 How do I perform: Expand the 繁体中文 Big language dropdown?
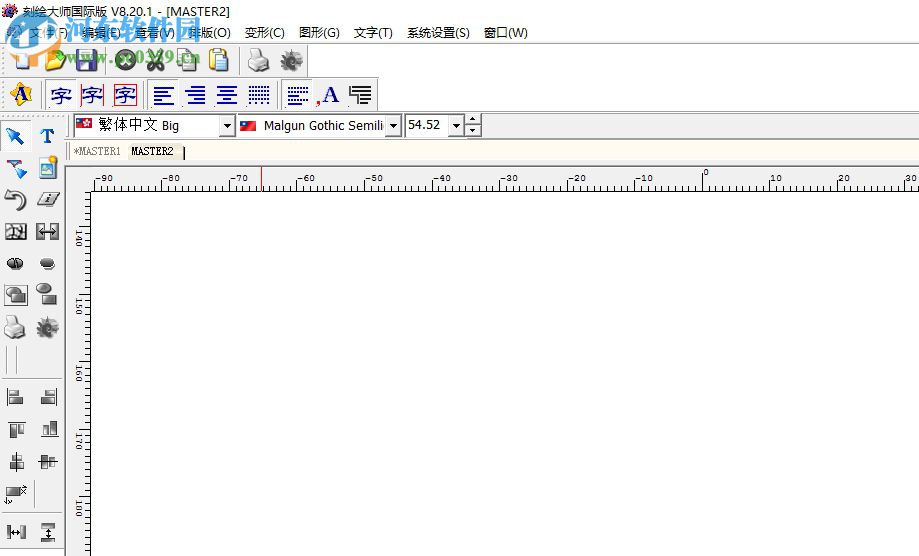pos(227,125)
